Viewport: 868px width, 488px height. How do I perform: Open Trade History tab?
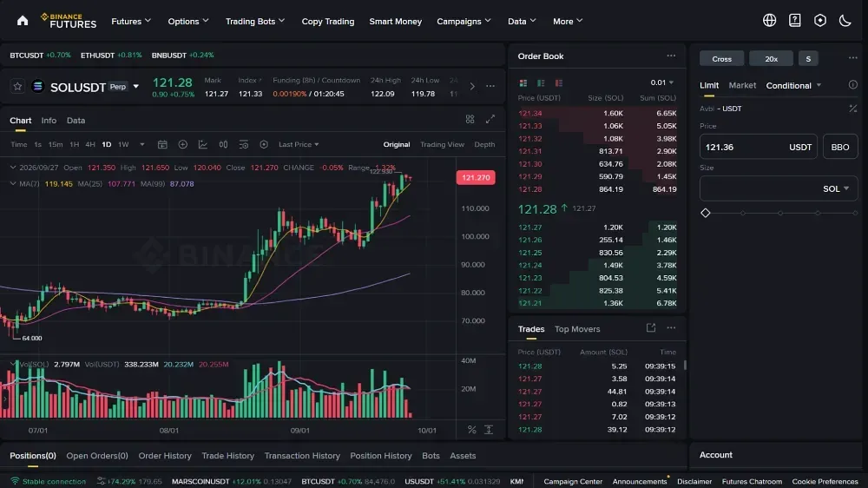point(227,456)
